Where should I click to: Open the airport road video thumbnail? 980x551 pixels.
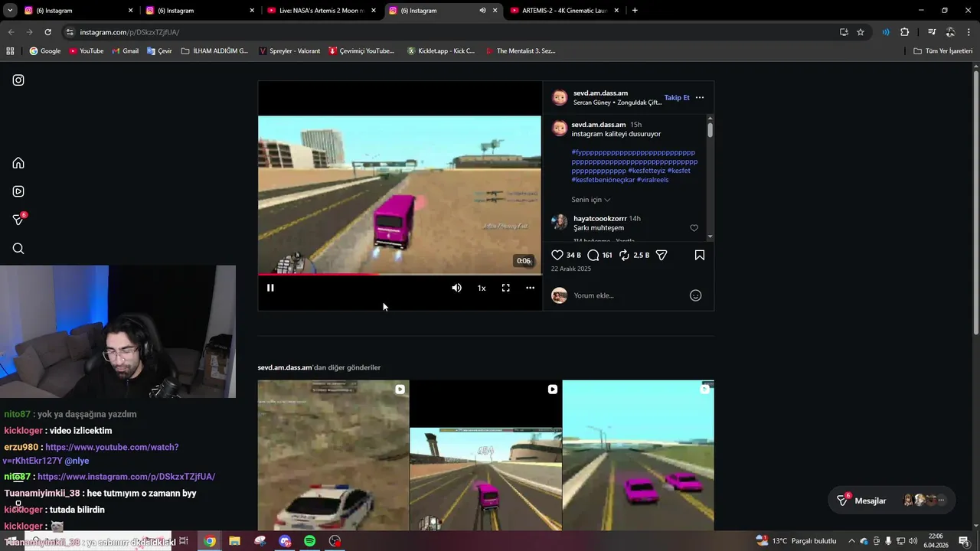click(x=485, y=455)
